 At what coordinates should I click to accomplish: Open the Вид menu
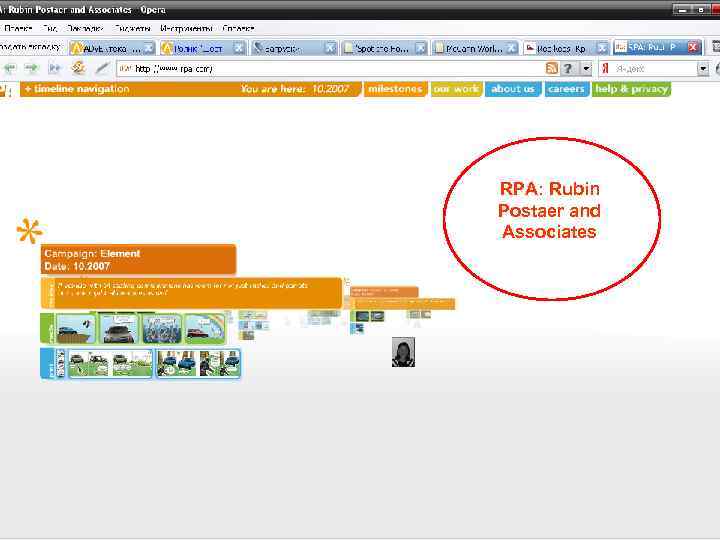pyautogui.click(x=49, y=28)
